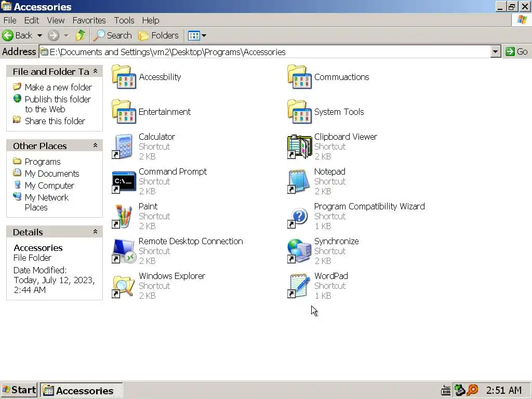The width and height of the screenshot is (532, 399).
Task: Open My Documents link
Action: pos(52,174)
